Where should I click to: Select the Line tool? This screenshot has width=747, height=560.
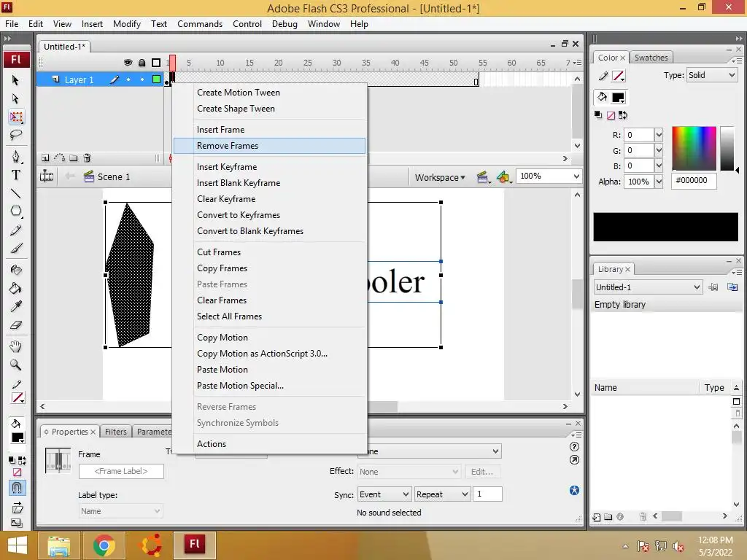pos(16,193)
